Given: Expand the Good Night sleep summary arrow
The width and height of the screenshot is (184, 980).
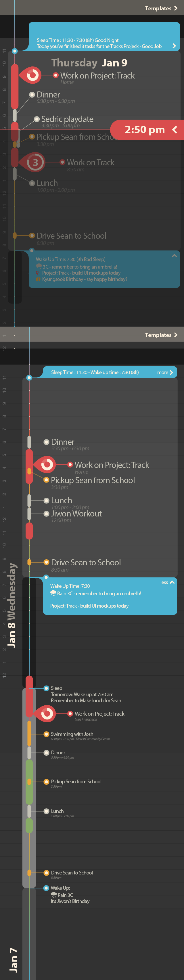Looking at the screenshot, I should (x=174, y=46).
